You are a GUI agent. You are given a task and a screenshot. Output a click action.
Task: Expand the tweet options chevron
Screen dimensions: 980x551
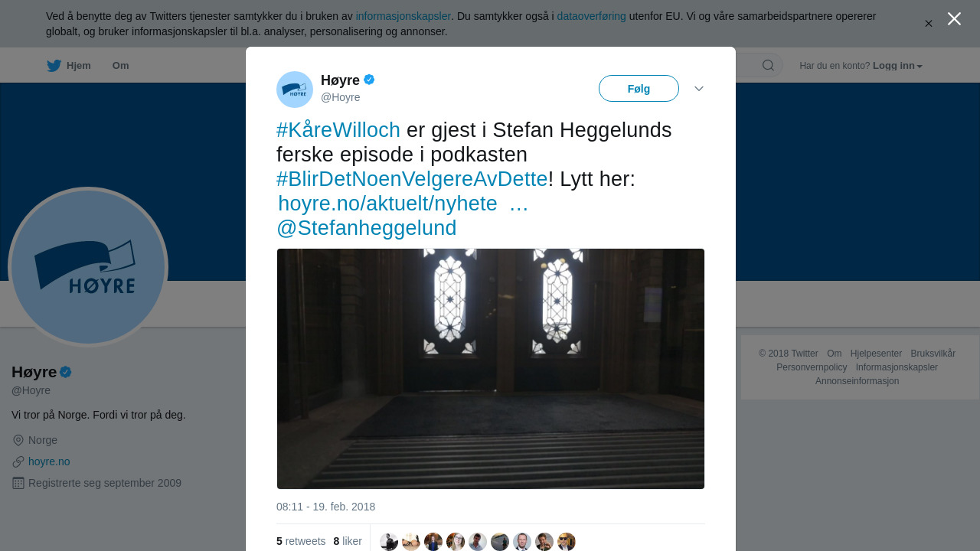click(x=699, y=89)
